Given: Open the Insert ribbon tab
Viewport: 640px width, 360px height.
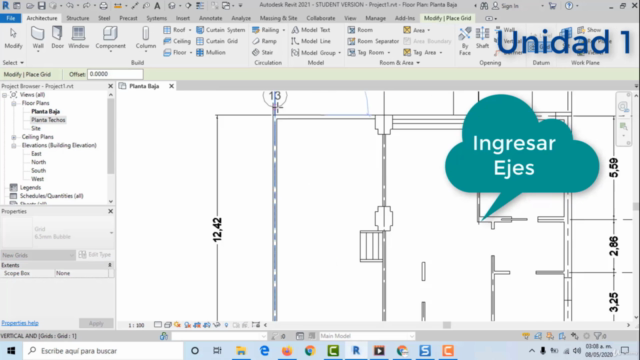Looking at the screenshot, I should (182, 18).
